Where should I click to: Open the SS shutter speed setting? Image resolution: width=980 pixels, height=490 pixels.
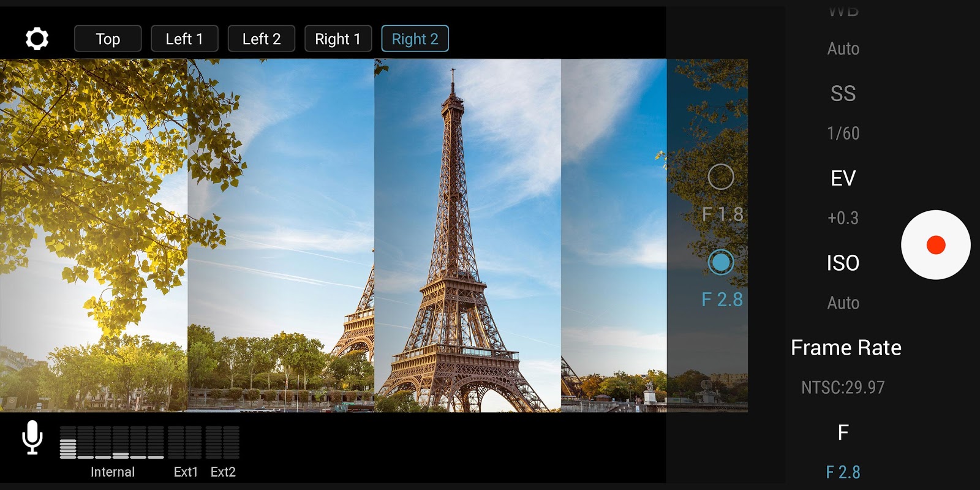pos(843,94)
